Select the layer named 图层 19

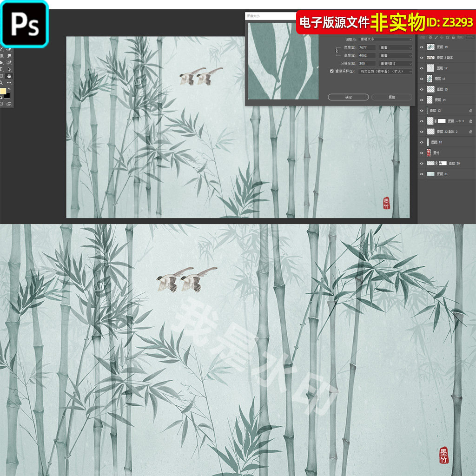click(443, 47)
